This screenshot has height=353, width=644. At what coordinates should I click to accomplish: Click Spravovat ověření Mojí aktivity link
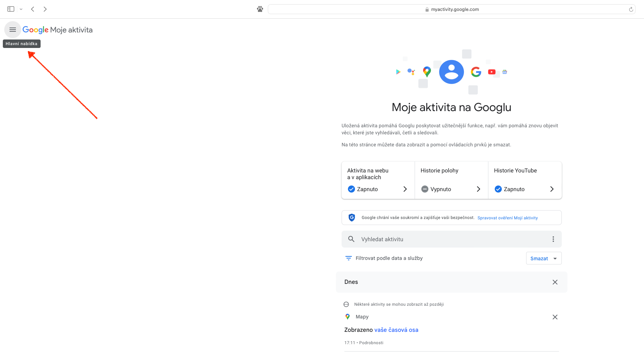[507, 218]
